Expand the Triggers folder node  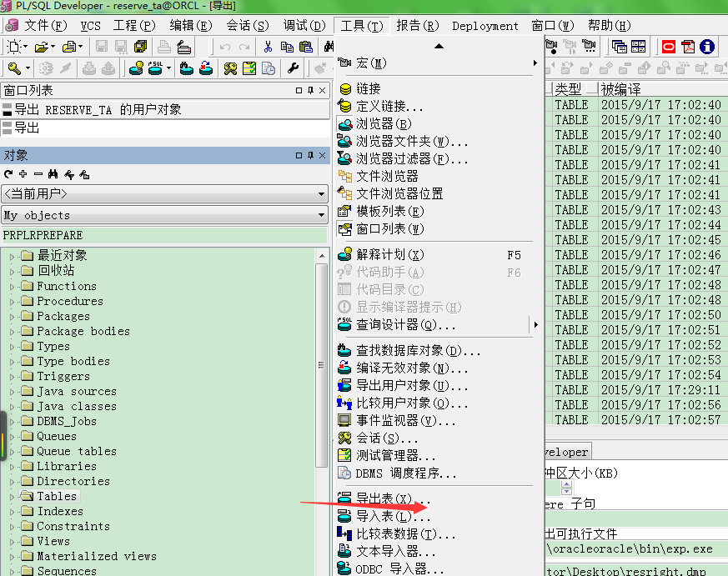[12, 377]
